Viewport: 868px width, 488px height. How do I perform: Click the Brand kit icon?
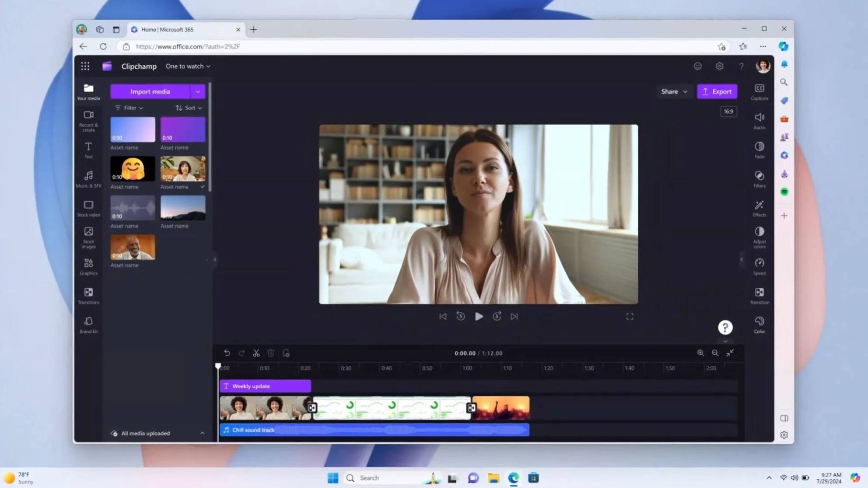tap(88, 324)
